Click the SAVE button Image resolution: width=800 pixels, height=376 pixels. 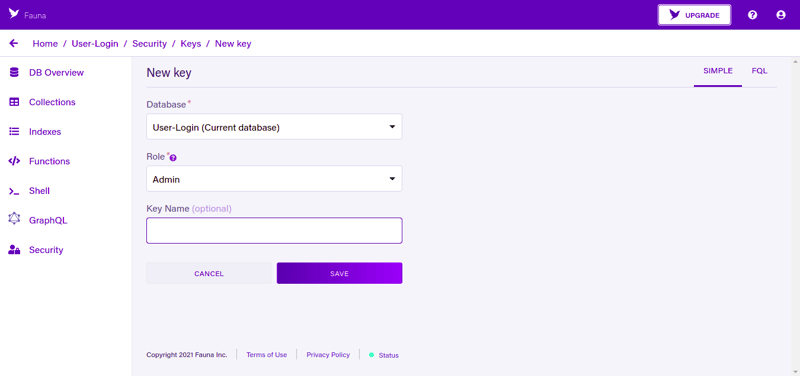(339, 273)
